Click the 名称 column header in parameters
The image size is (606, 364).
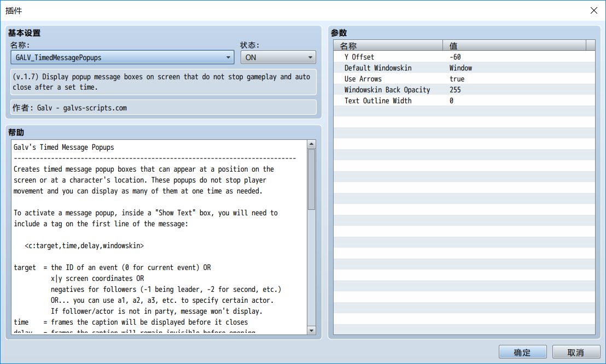coord(388,45)
